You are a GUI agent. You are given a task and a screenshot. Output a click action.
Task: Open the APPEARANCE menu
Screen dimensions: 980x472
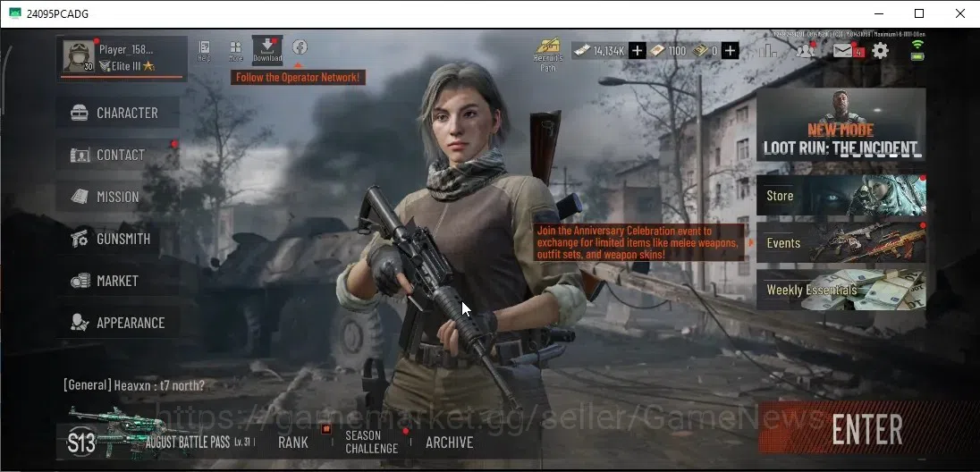click(x=118, y=323)
